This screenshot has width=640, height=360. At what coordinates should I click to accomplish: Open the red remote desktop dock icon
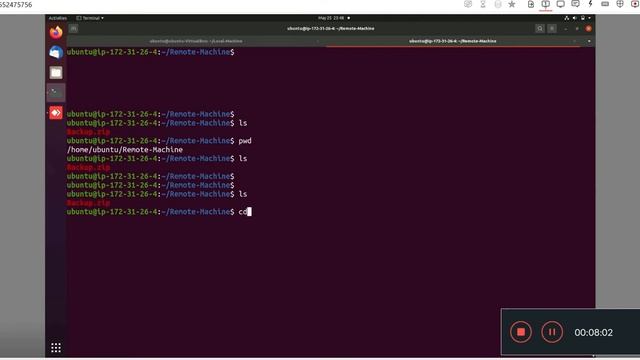click(56, 113)
